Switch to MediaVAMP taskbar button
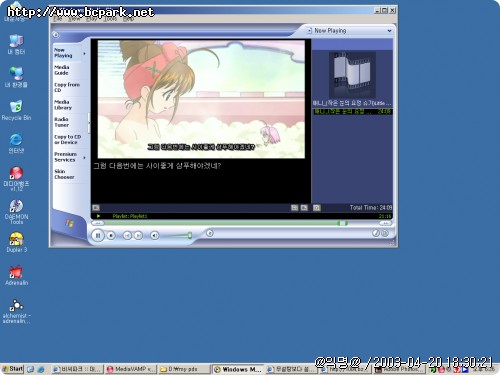Screen dimensions: 500x375 pyautogui.click(x=131, y=369)
